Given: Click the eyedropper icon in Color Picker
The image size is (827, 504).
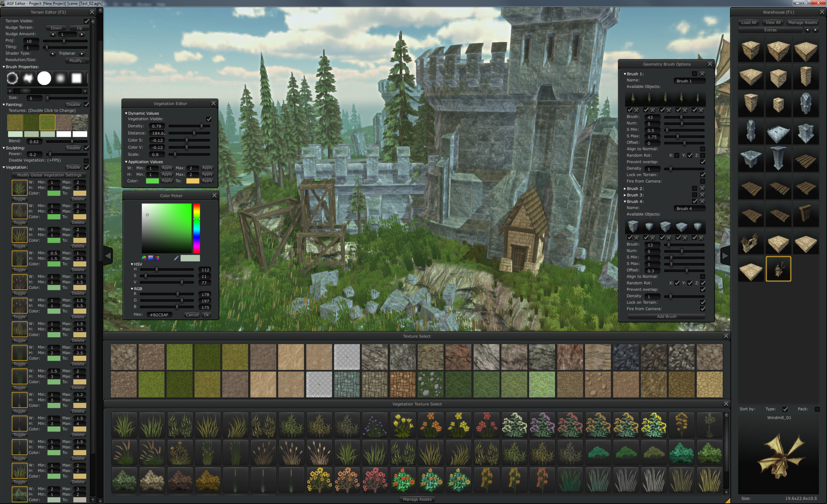Looking at the screenshot, I should coord(176,257).
